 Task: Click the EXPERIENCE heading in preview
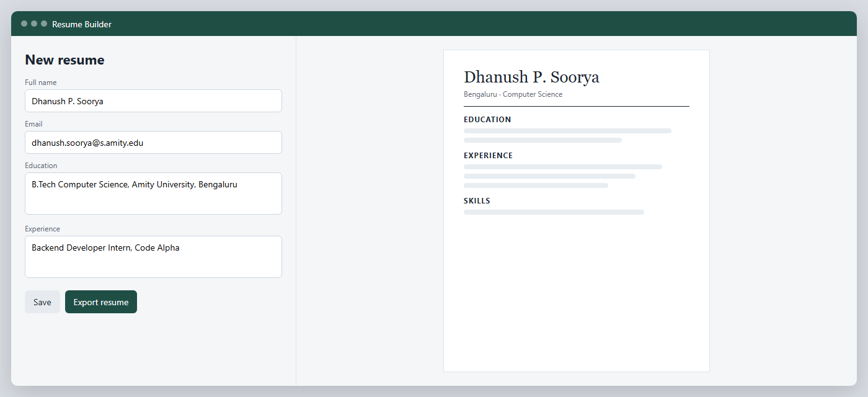point(488,156)
